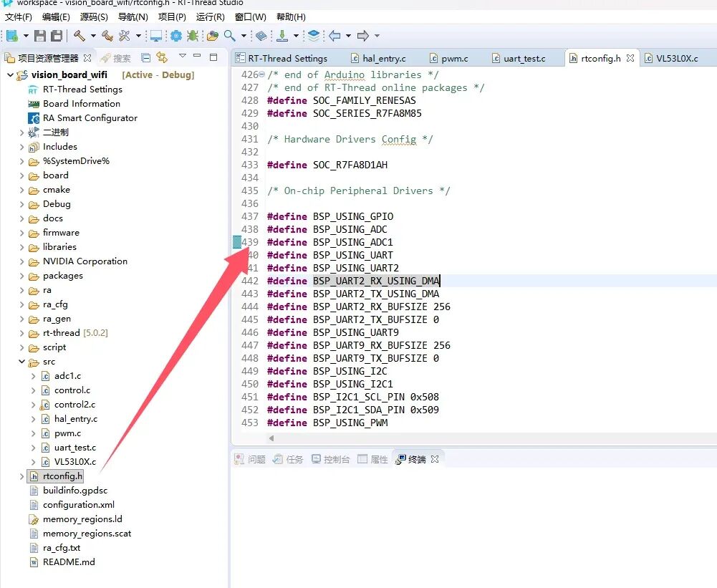Click Collapse All in the project explorer
The height and width of the screenshot is (588, 717).
coord(146,57)
